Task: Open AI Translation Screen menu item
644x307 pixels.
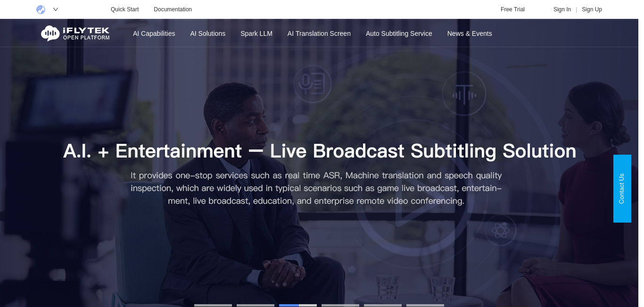Action: pyautogui.click(x=319, y=33)
